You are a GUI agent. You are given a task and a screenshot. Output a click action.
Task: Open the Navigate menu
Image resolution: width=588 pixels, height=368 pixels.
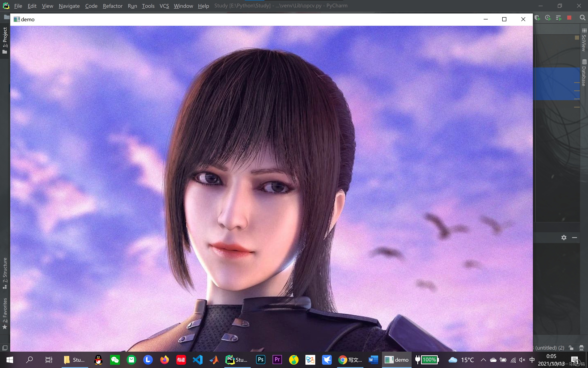[69, 6]
